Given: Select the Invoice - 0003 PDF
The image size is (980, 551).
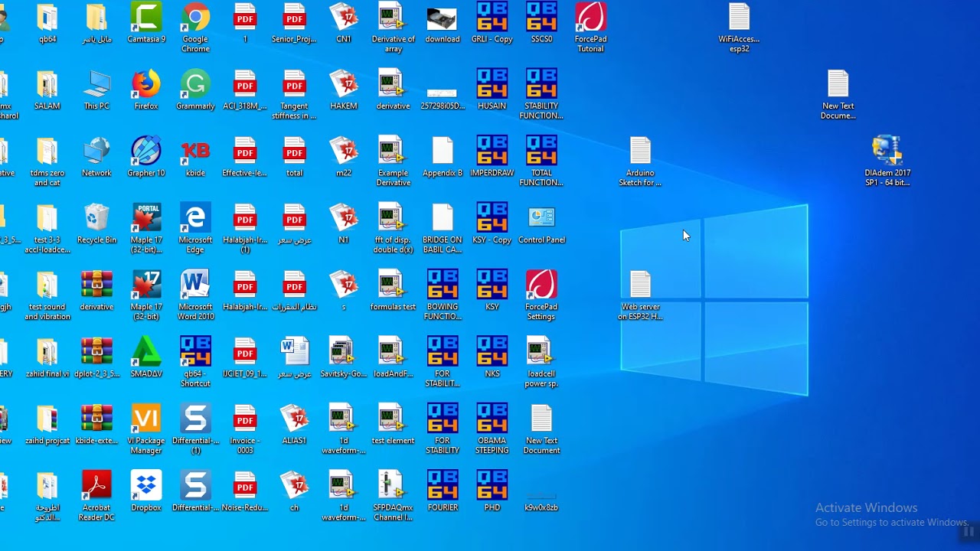Looking at the screenshot, I should (245, 430).
